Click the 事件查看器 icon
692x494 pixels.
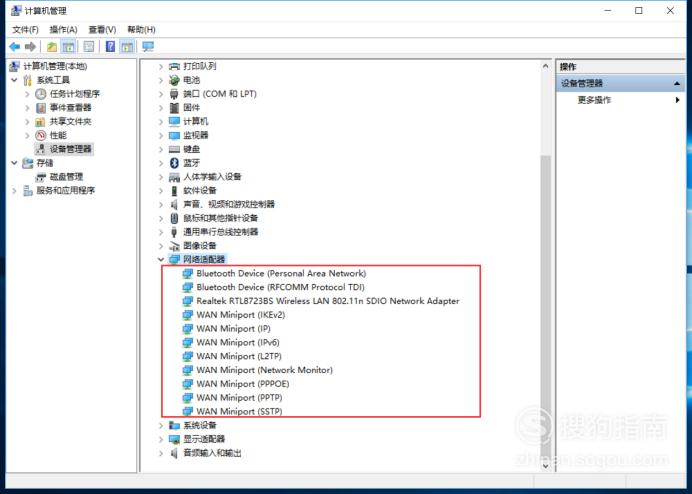(x=41, y=108)
